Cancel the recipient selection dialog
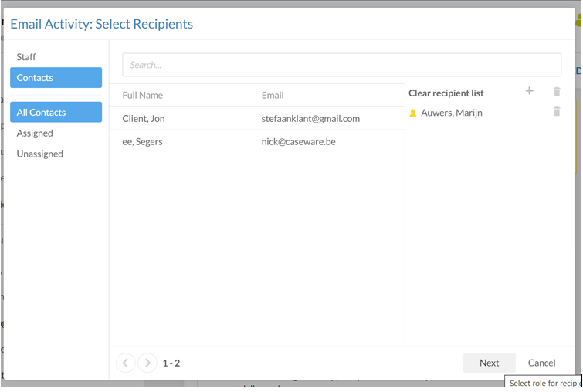 point(541,363)
